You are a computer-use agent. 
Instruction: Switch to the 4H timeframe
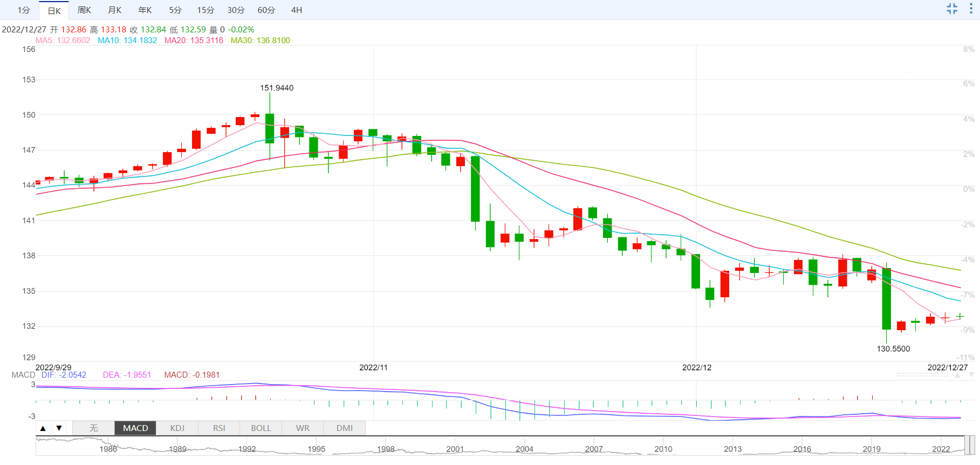point(296,10)
